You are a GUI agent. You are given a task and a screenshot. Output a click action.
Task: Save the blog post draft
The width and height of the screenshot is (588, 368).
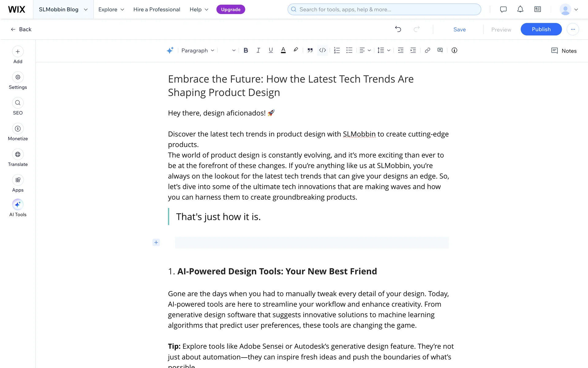(x=459, y=29)
